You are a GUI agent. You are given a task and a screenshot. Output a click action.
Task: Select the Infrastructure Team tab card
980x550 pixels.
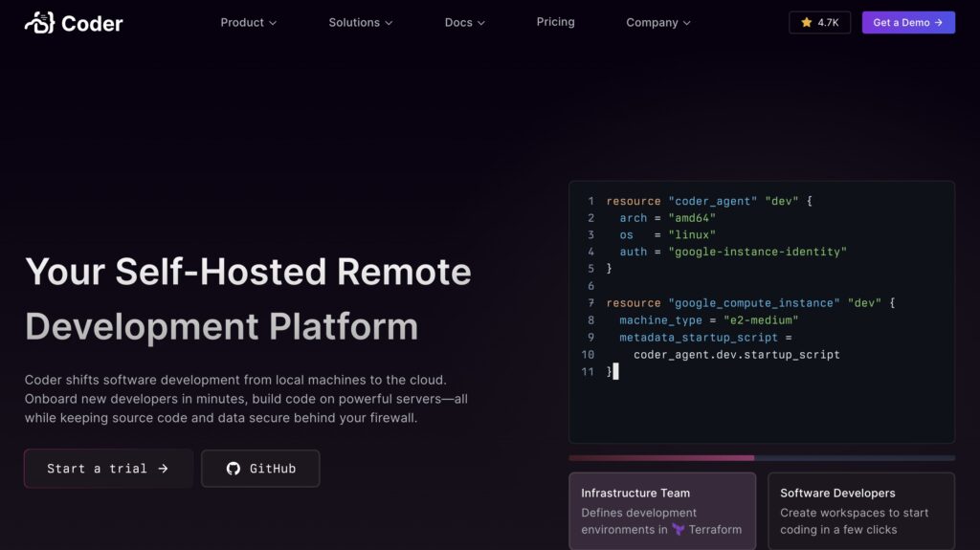[661, 511]
